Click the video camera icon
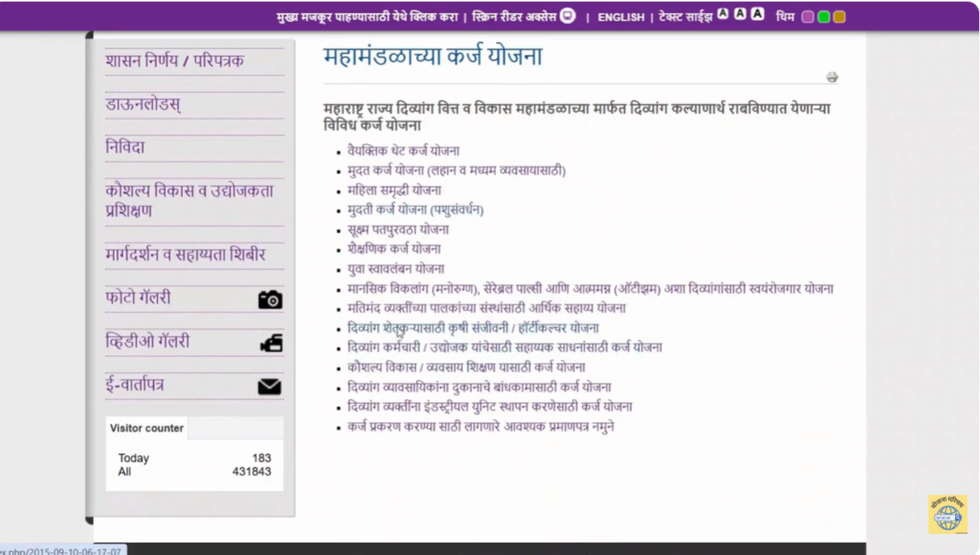Viewport: 980px width, 555px height. [271, 343]
